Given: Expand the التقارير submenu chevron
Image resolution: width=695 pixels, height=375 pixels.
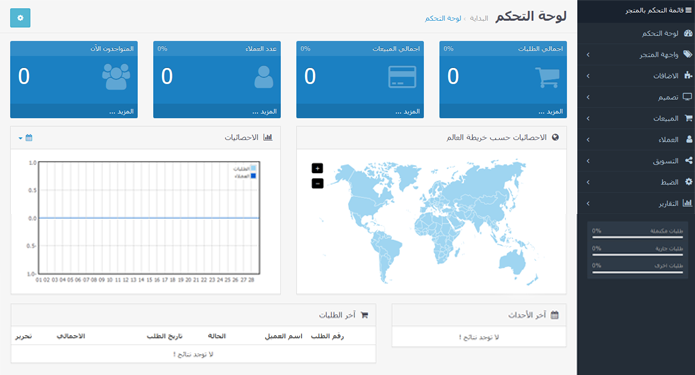Looking at the screenshot, I should [588, 203].
